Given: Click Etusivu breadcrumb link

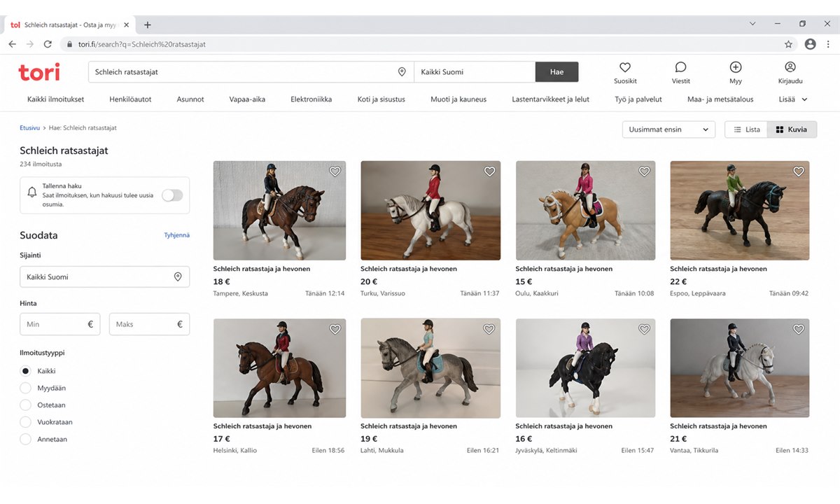Looking at the screenshot, I should coord(30,128).
